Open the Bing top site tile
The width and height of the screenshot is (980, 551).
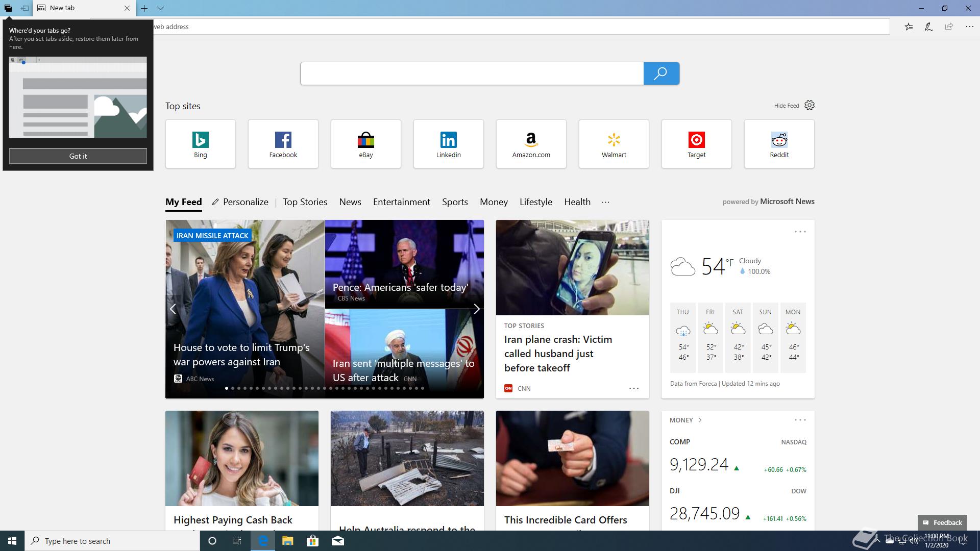pyautogui.click(x=201, y=144)
